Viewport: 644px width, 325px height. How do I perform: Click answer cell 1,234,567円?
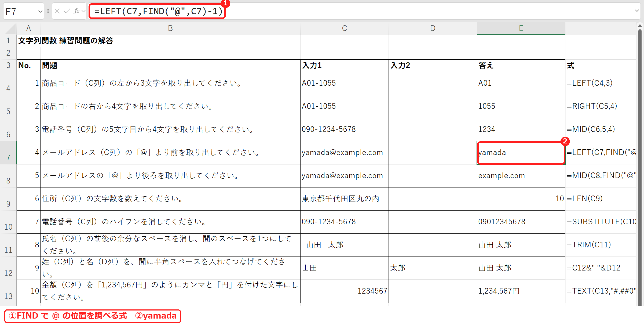click(x=521, y=291)
